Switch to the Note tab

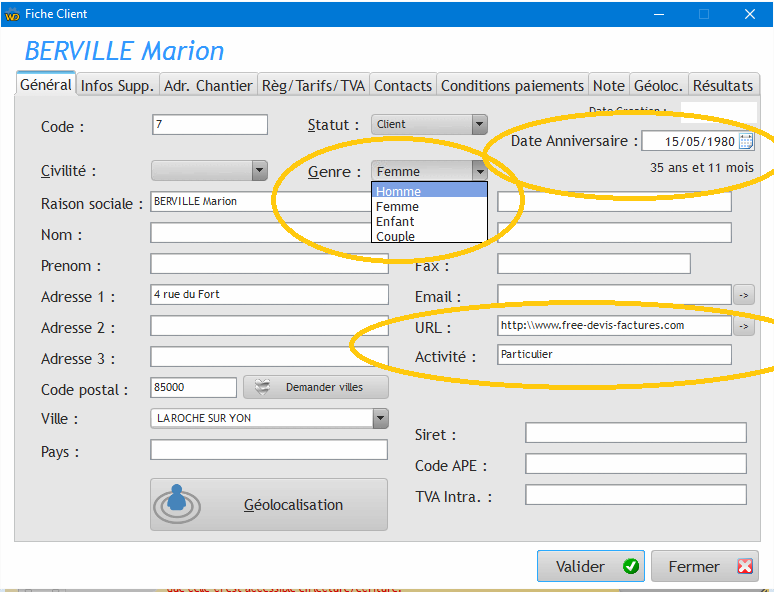(x=609, y=86)
